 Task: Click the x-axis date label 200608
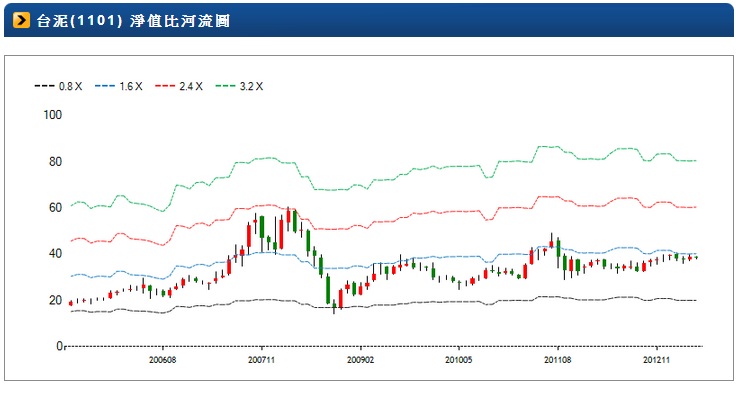(162, 360)
